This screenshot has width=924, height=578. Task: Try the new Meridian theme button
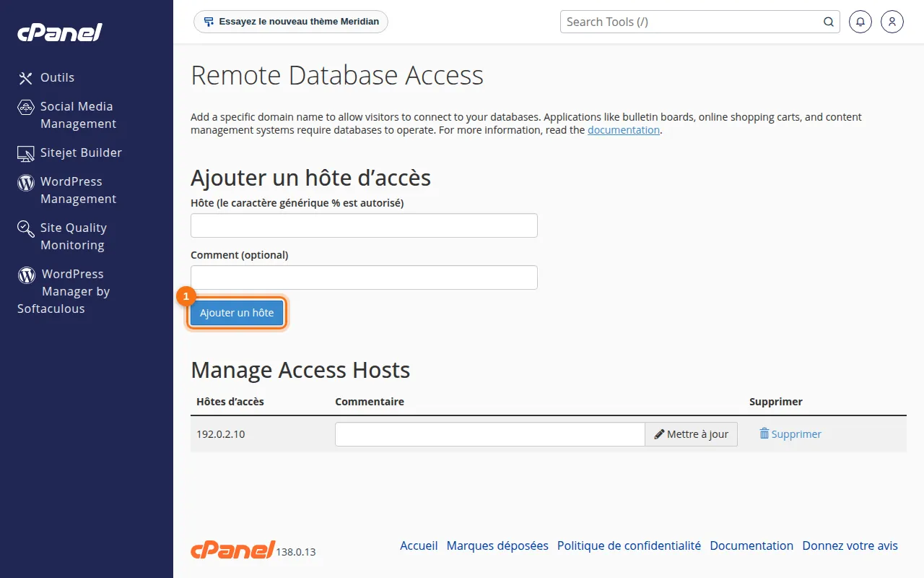tap(291, 22)
